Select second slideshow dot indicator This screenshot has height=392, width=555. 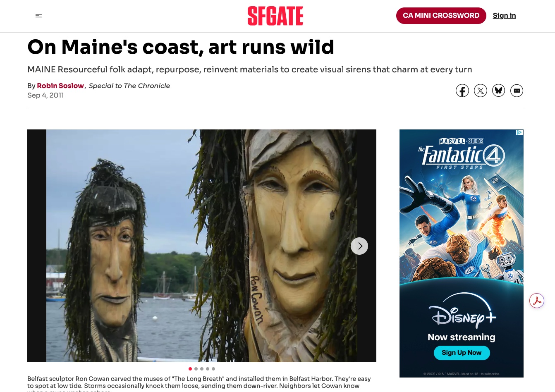pos(196,369)
